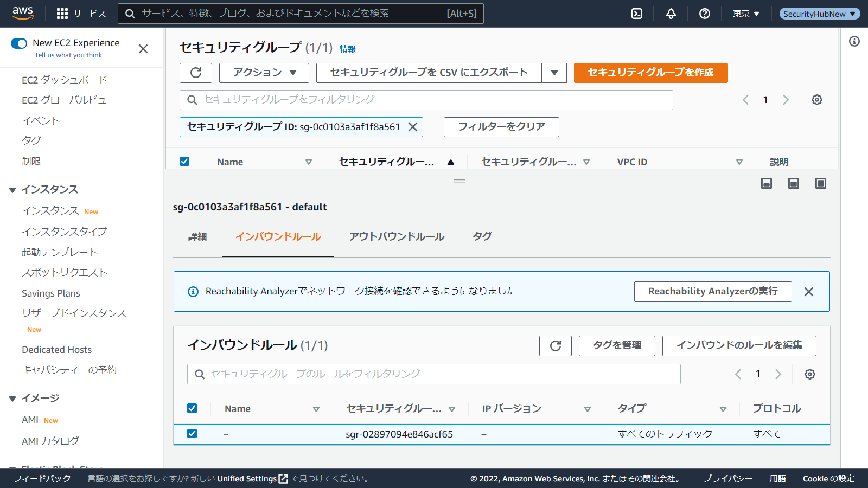This screenshot has height=488, width=868.
Task: Open security groups table preferences gear
Action: (816, 100)
